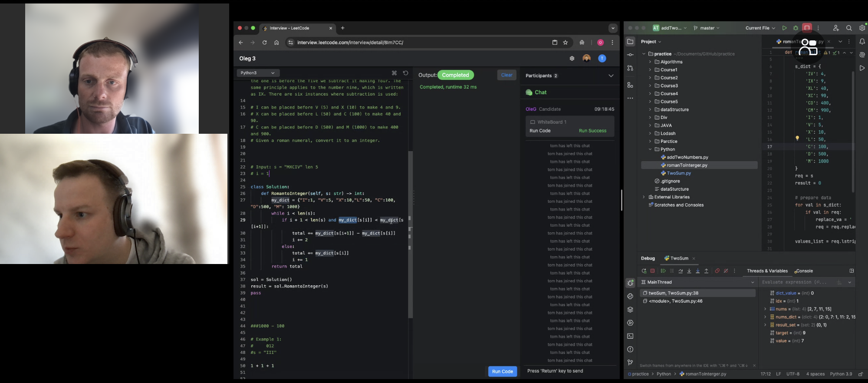This screenshot has width=868, height=383.
Task: Toggle debug layout settings icon
Action: point(852,271)
